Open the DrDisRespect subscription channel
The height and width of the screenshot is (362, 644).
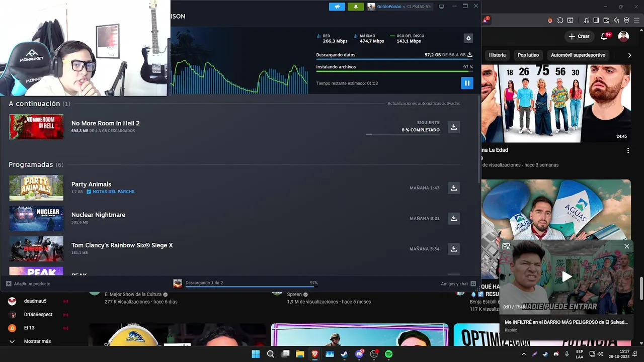pos(38,315)
